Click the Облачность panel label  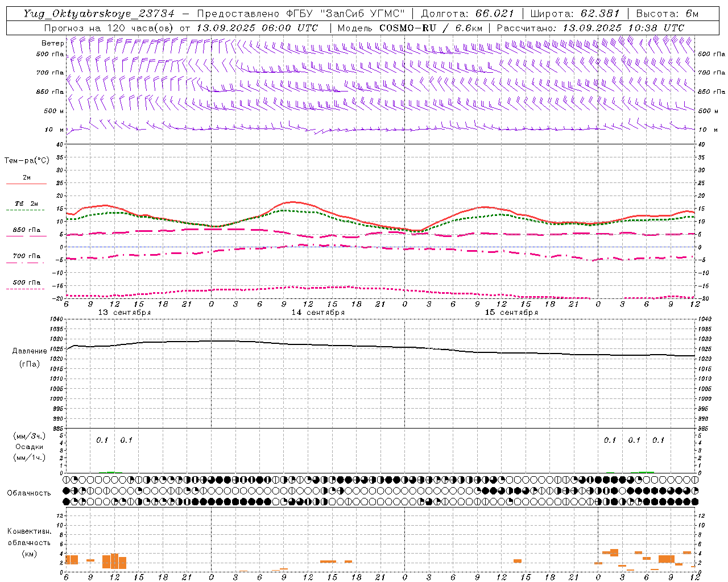point(29,493)
